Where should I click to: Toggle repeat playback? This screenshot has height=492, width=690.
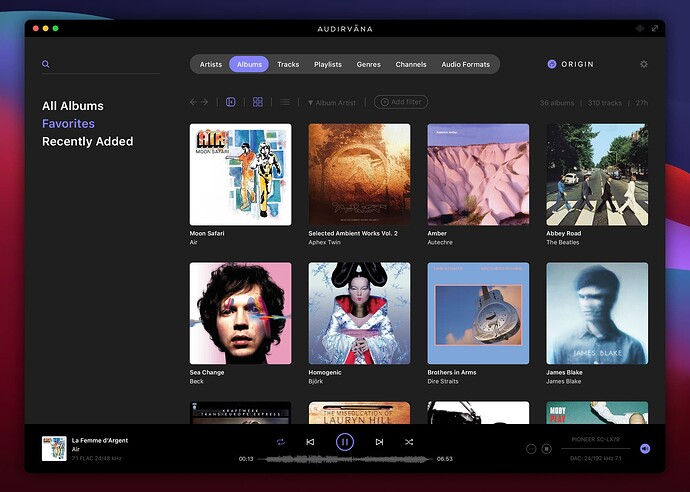280,442
